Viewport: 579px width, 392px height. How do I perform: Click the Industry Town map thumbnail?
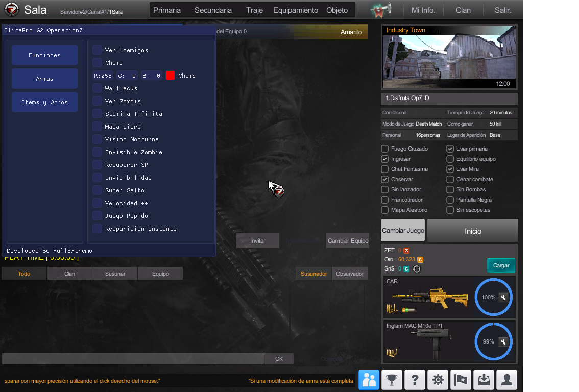pyautogui.click(x=449, y=57)
